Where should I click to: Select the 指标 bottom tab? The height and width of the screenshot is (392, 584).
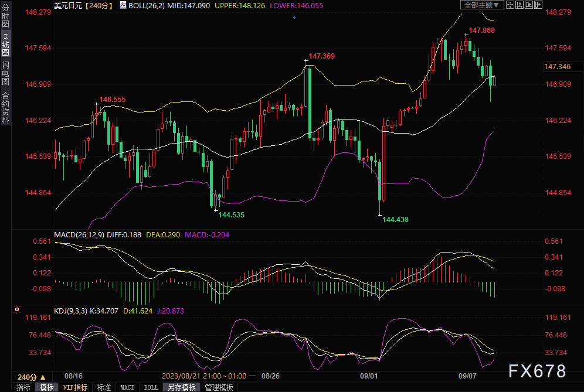click(23, 387)
